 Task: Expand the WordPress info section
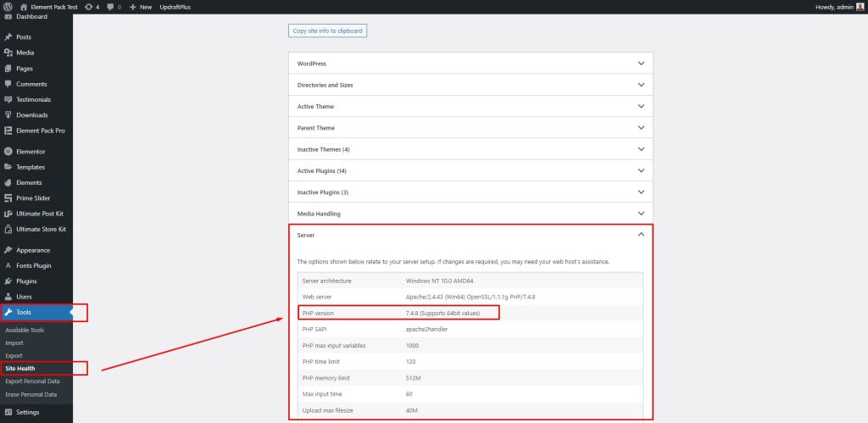[x=470, y=63]
